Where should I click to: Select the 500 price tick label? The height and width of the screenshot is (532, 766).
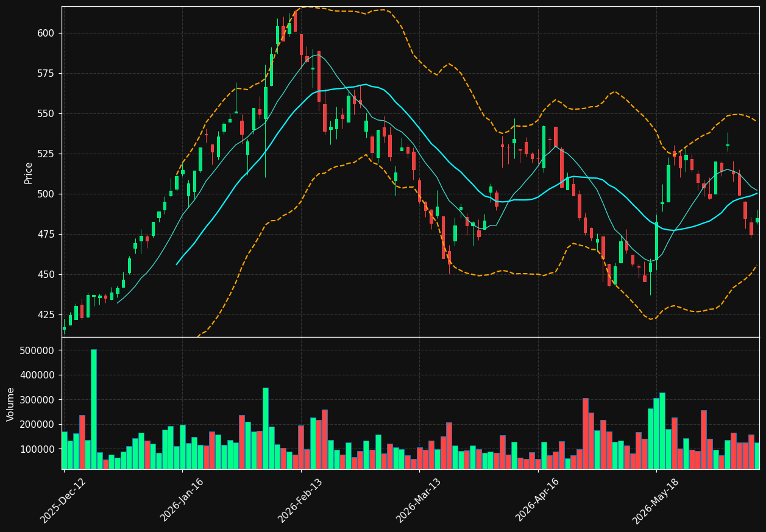46,194
